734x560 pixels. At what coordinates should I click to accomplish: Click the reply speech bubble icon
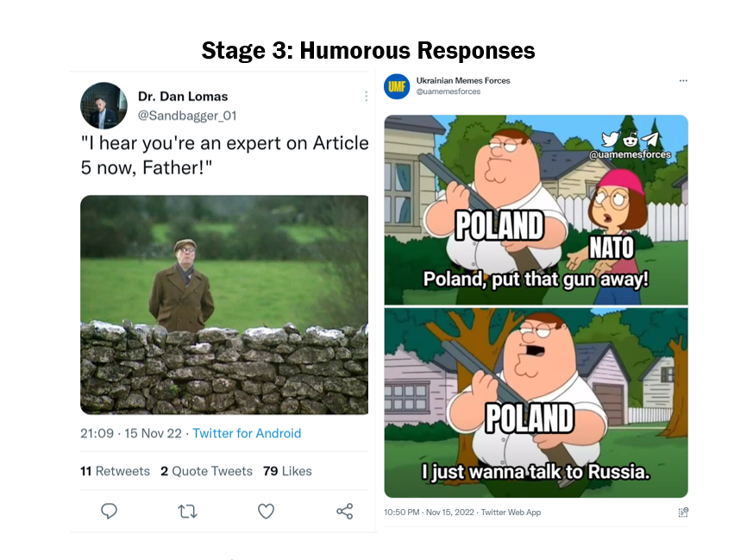[110, 511]
